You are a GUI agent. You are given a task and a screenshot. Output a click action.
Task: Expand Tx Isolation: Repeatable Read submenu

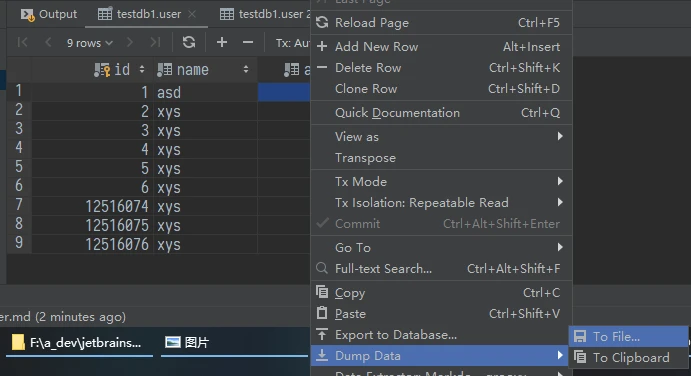[x=442, y=203]
